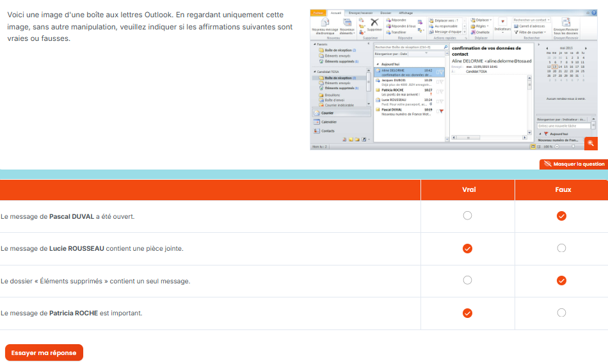Collapse the Candidat TOSA folder tree

pos(314,72)
